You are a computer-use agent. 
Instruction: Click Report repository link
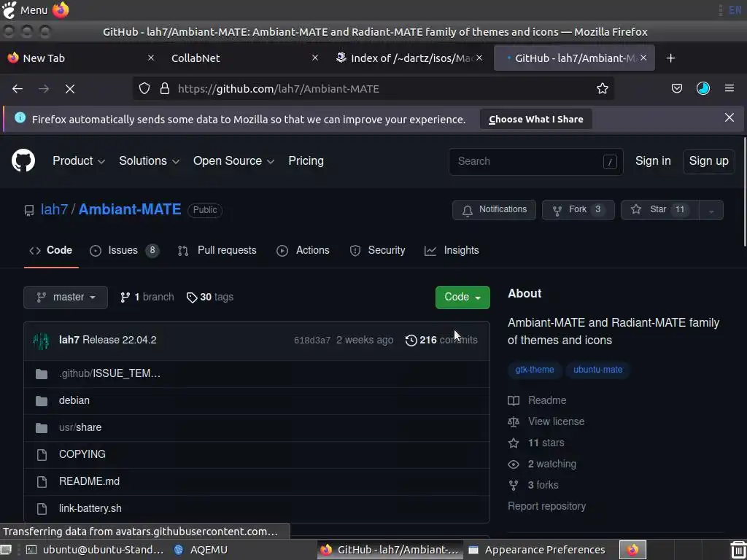click(x=546, y=506)
